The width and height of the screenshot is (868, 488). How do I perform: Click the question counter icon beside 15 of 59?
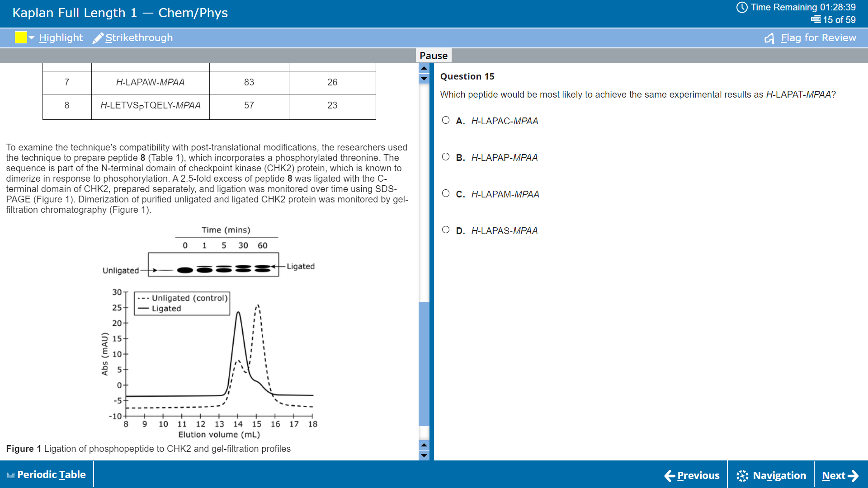(816, 19)
